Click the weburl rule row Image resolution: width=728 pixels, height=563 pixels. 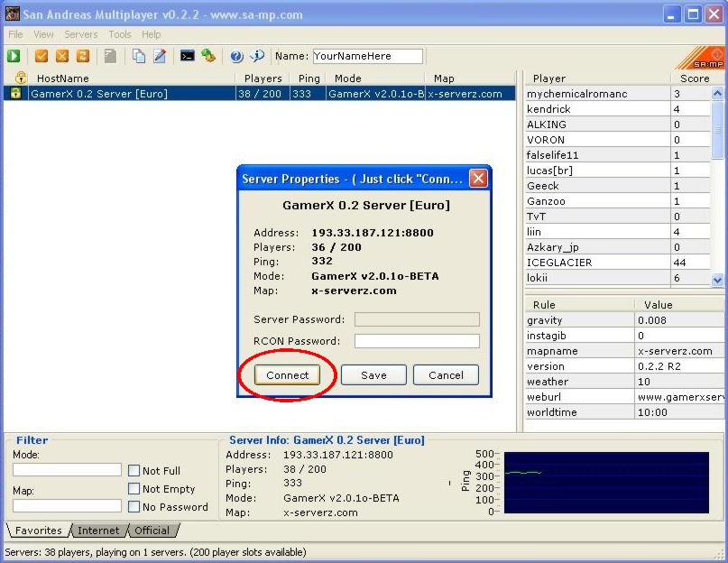(625, 397)
